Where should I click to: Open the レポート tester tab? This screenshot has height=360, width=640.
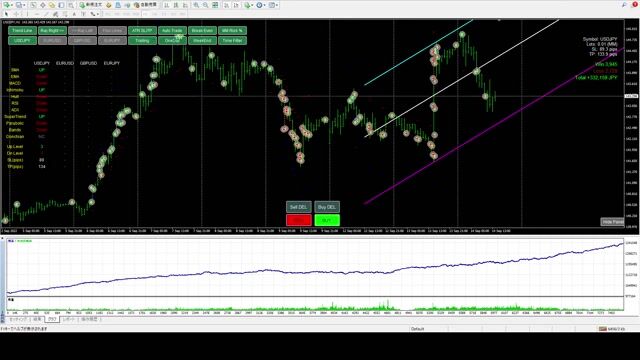[x=69, y=319]
